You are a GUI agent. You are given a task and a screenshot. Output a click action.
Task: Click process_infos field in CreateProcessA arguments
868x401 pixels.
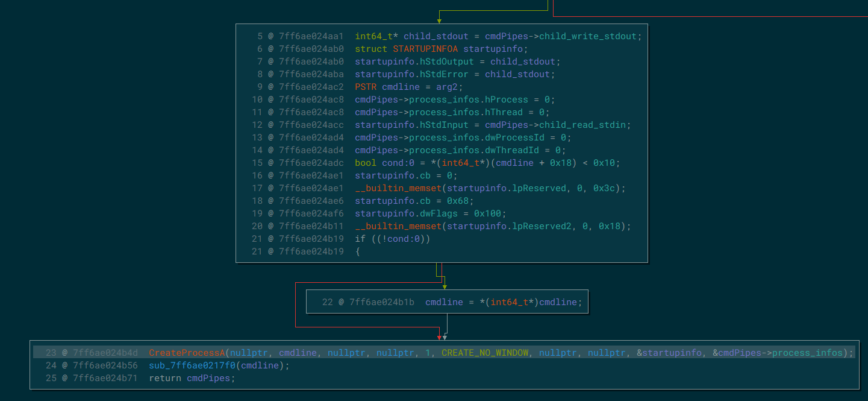pos(807,353)
